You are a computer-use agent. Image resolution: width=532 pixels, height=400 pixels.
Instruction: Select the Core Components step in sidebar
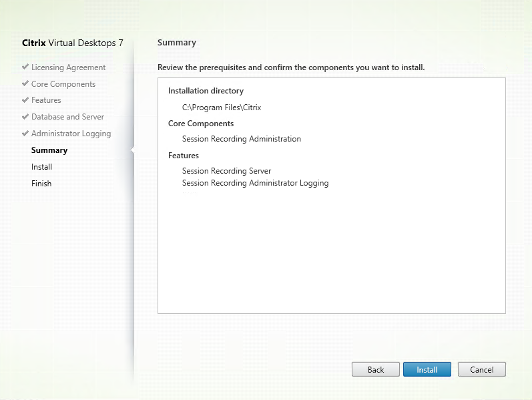63,84
